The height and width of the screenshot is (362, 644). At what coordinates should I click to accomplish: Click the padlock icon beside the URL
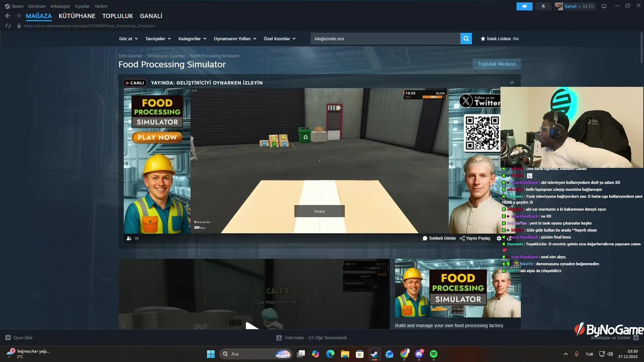click(x=19, y=26)
